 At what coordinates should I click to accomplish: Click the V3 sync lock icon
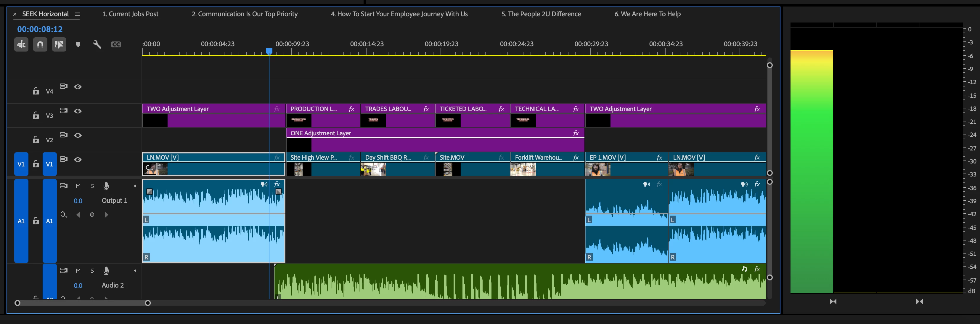(x=64, y=111)
